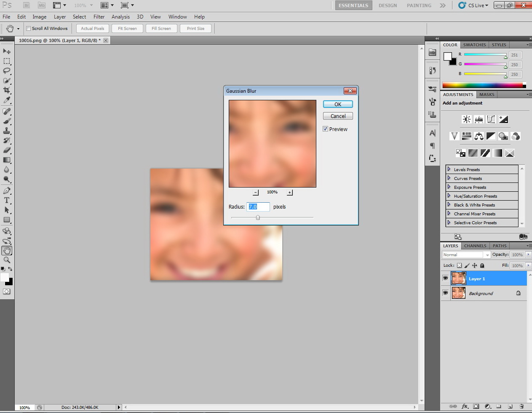The width and height of the screenshot is (532, 413).
Task: Expand the Curves Presets list
Action: coord(449,178)
